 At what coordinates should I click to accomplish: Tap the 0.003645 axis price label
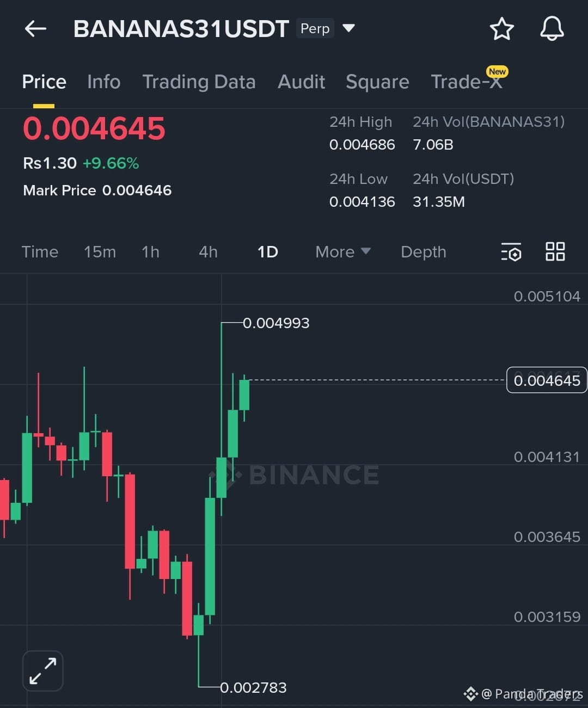[x=547, y=537]
